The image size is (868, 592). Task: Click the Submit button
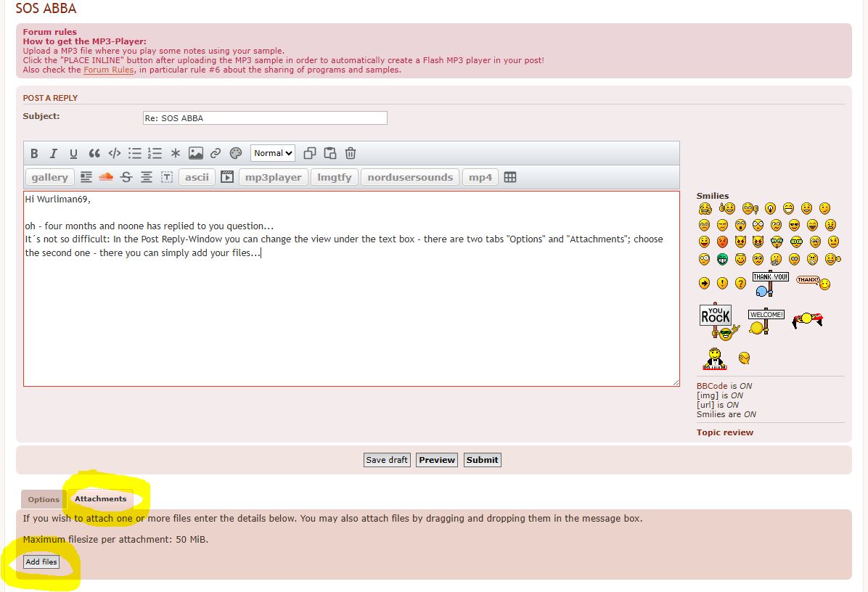482,459
